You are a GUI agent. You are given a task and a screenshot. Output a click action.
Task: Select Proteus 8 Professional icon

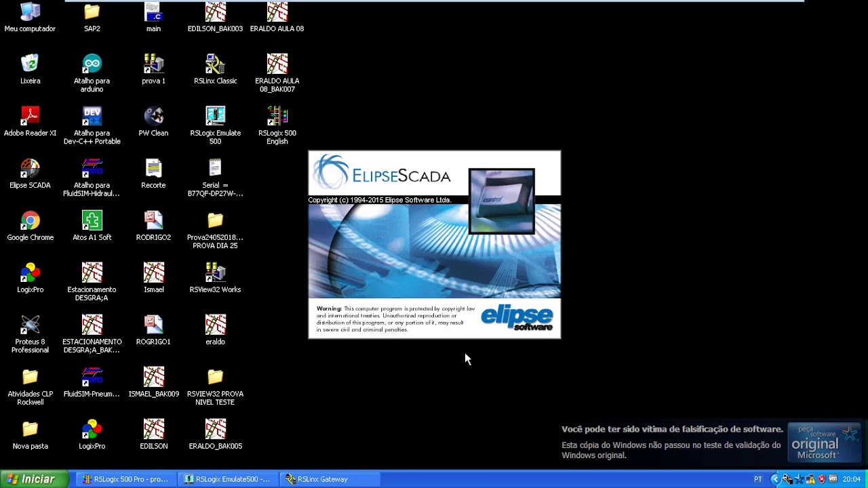(x=30, y=334)
